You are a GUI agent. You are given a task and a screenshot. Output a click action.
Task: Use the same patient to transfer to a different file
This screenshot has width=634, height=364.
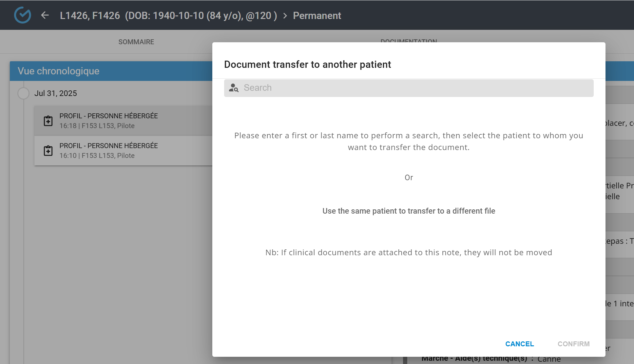tap(409, 211)
